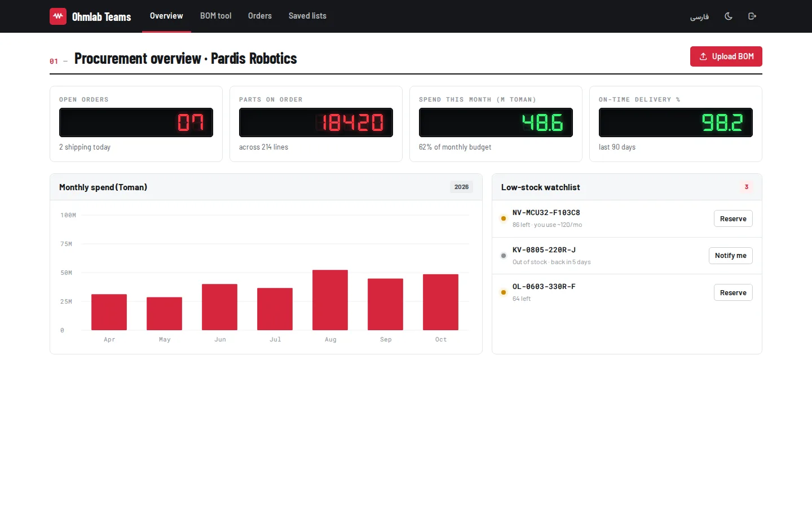Screen dimensions: 812x508
Task: Click the logout icon in the header
Action: coord(752,16)
